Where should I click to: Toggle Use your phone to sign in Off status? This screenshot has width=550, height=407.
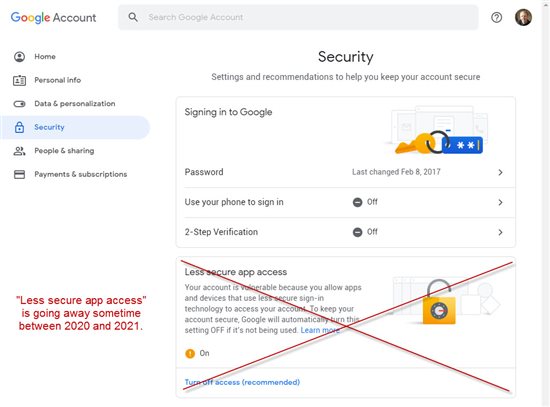[365, 202]
